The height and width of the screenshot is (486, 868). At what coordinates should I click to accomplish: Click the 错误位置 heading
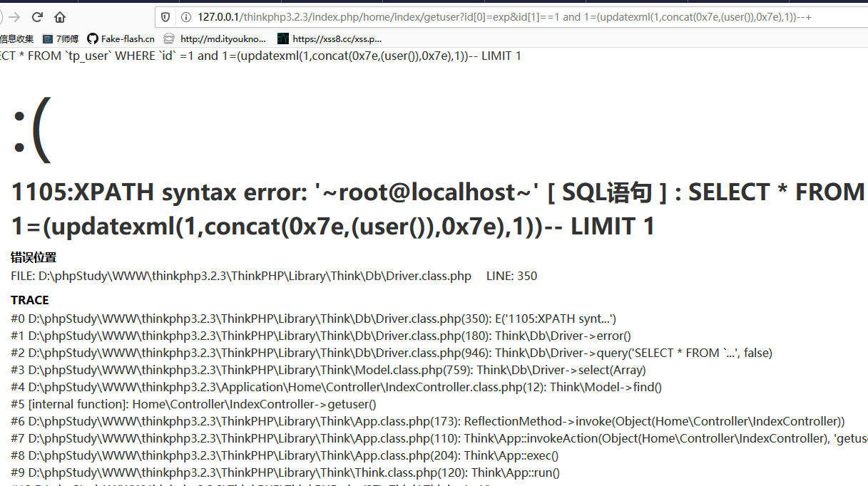coord(34,257)
